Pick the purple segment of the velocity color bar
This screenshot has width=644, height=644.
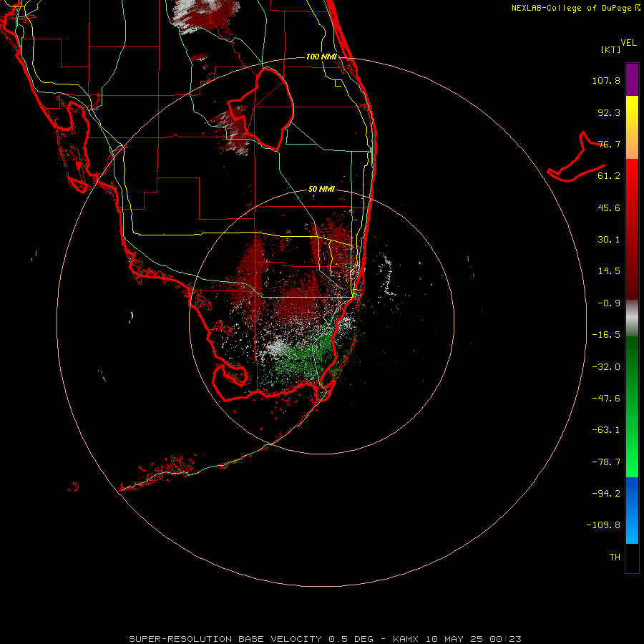coord(632,79)
